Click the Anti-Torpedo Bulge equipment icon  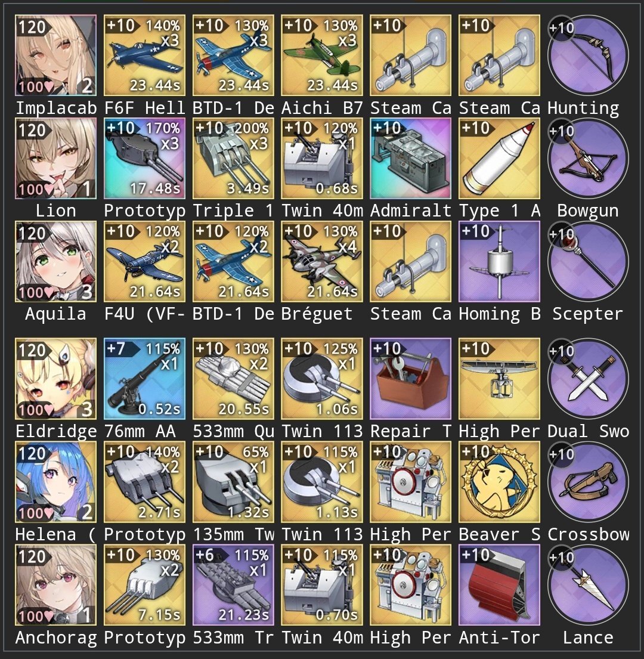(x=499, y=584)
